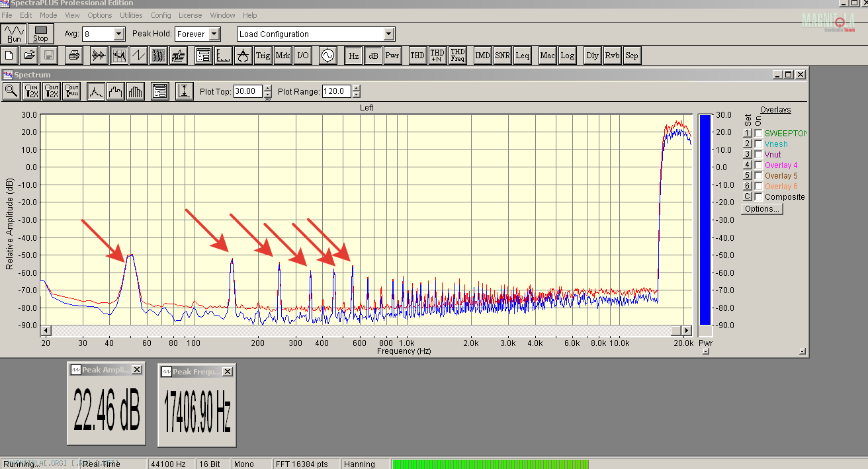Image resolution: width=868 pixels, height=469 pixels.
Task: Check the Composite overlay checkbox
Action: pos(758,197)
